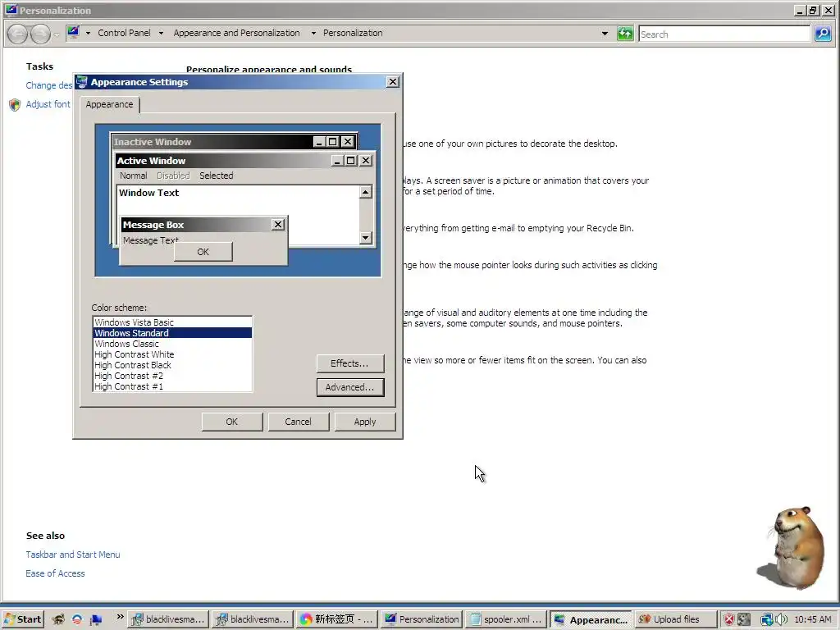This screenshot has width=840, height=630.
Task: Select High Contrast #2 color scheme
Action: pos(172,376)
